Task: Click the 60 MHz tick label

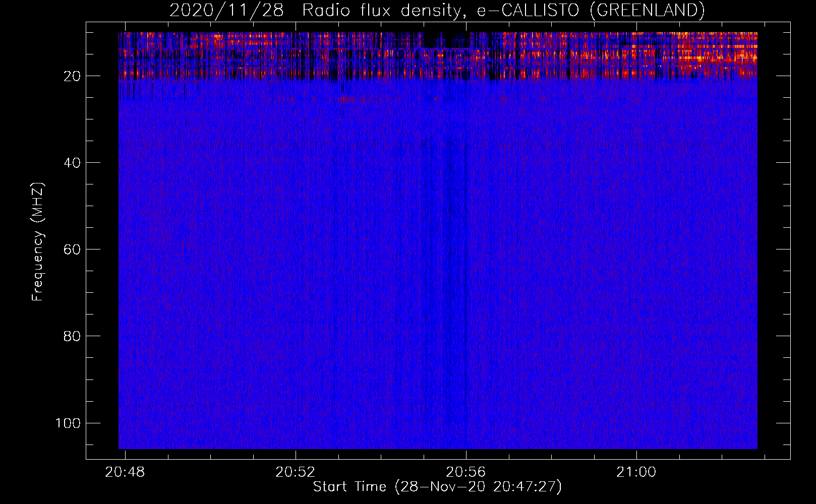Action: click(72, 249)
